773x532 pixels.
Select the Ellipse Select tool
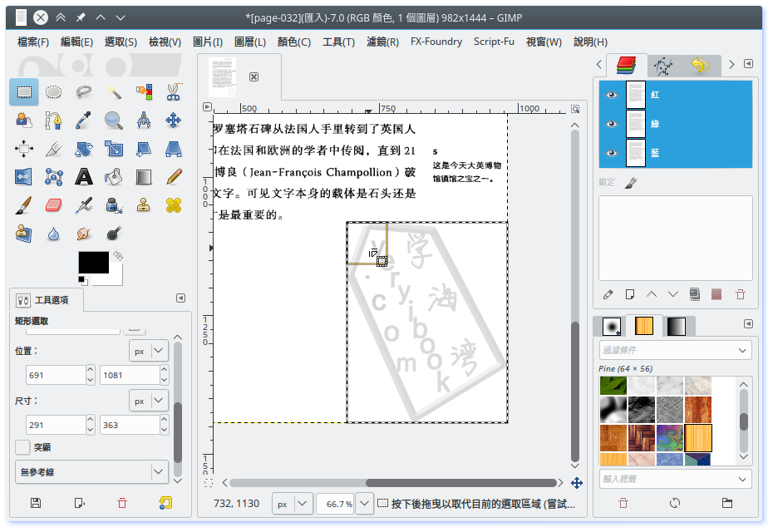54,92
